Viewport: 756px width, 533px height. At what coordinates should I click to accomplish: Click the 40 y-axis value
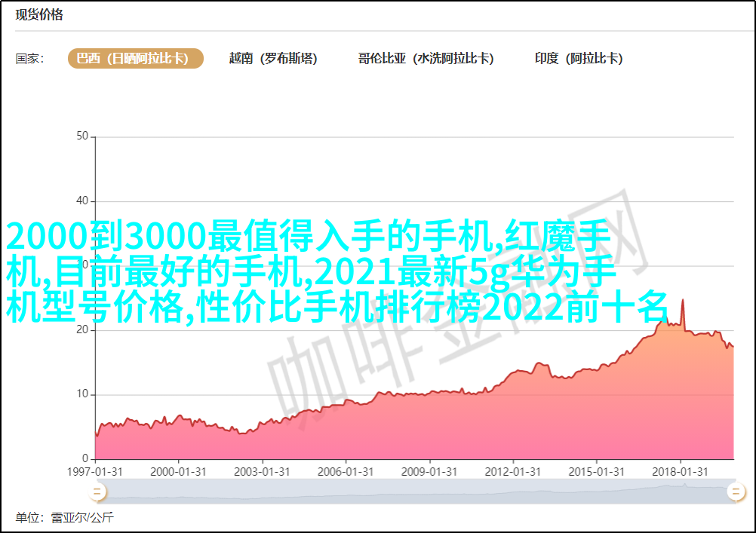click(x=82, y=201)
